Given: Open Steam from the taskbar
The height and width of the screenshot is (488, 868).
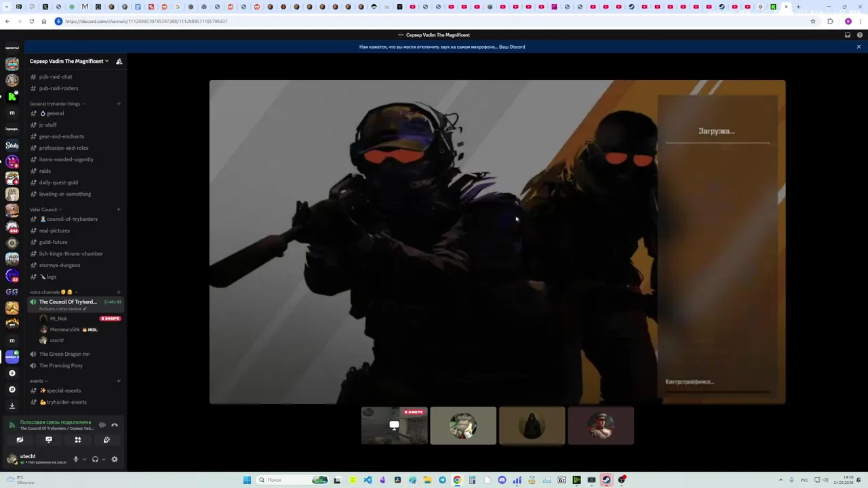Looking at the screenshot, I should point(606,480).
